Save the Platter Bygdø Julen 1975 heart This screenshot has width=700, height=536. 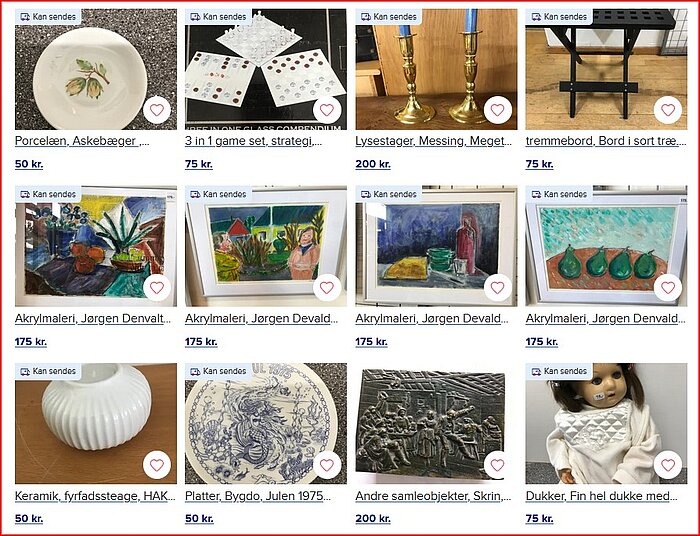coord(327,465)
